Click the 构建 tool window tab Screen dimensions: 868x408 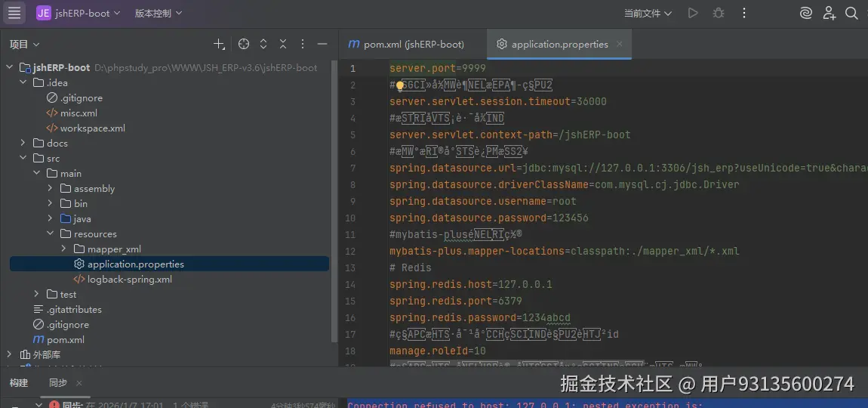pos(19,382)
